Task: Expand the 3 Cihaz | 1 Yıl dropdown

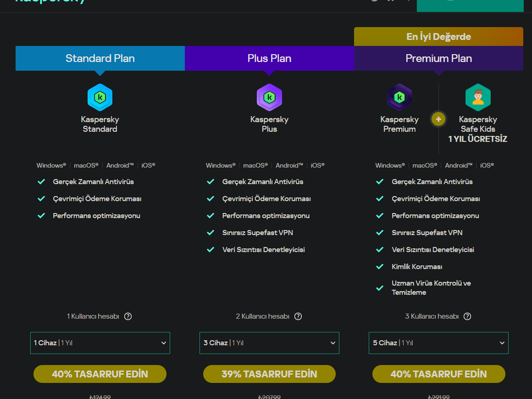Action: [x=269, y=343]
